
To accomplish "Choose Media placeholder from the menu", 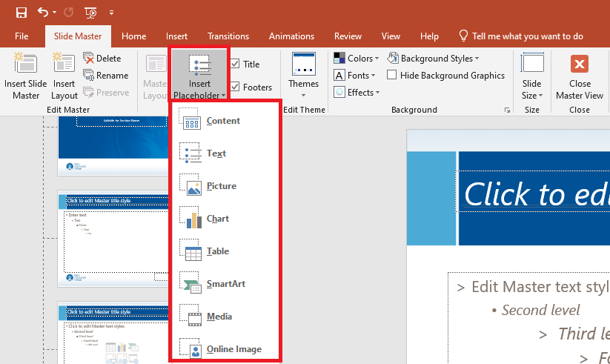I will (225, 317).
